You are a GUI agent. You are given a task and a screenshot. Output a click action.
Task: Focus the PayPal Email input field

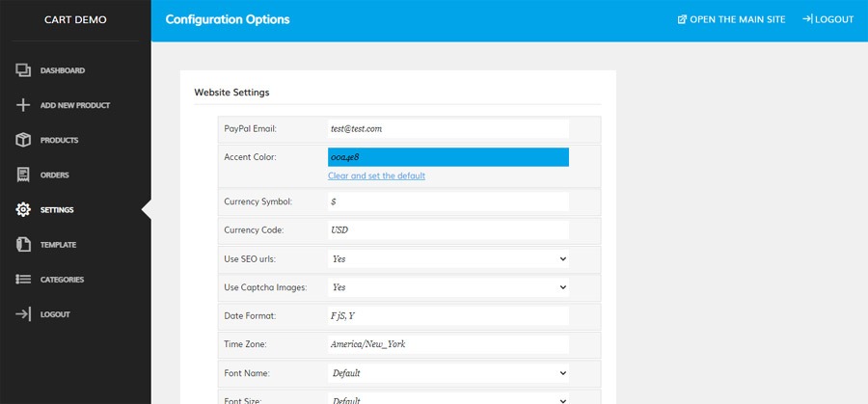(448, 128)
